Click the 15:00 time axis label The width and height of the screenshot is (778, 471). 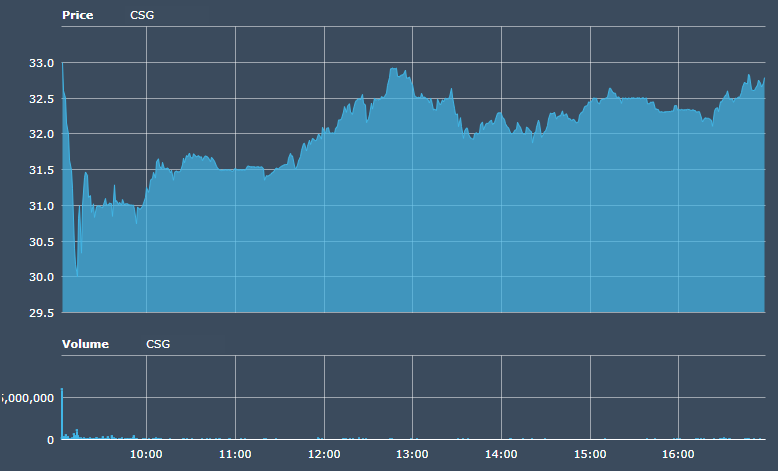click(590, 454)
